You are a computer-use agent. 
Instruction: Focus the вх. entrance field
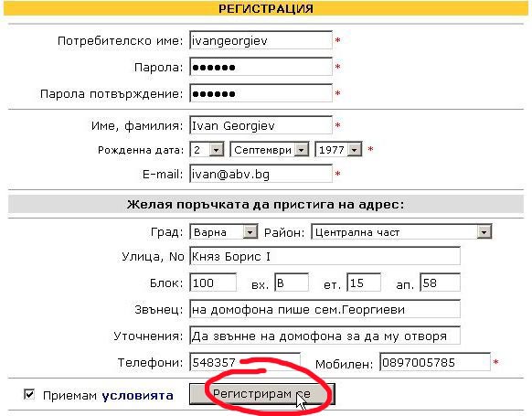292,283
